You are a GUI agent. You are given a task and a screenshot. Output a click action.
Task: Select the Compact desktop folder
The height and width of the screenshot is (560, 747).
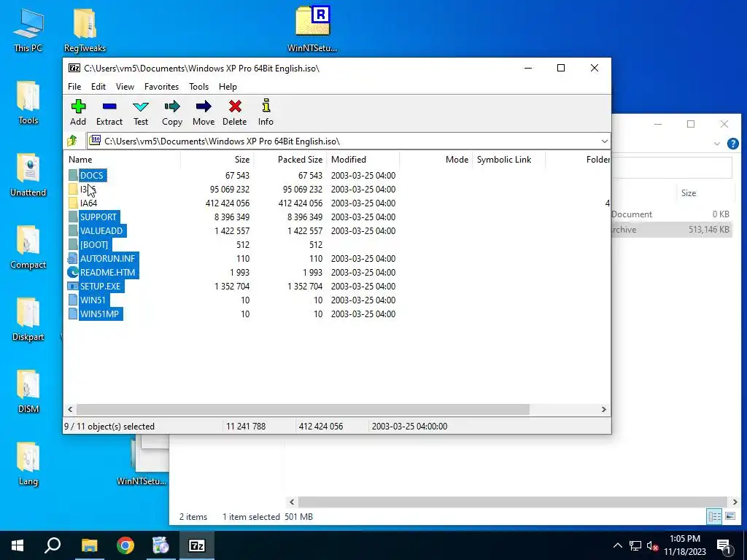pos(28,248)
